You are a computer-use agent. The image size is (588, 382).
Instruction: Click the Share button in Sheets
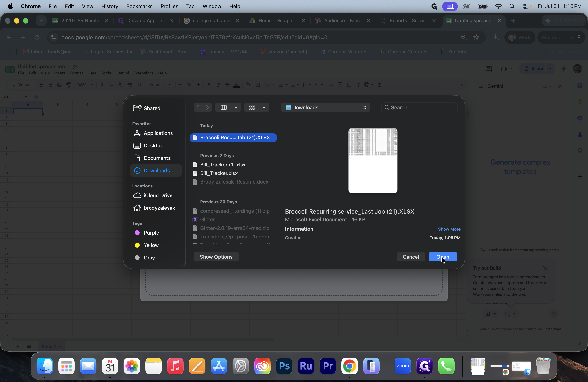tap(534, 69)
